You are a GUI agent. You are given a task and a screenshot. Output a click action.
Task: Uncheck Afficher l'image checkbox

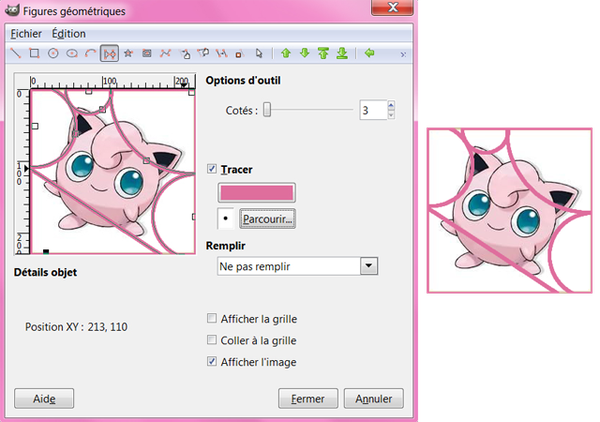pos(212,361)
